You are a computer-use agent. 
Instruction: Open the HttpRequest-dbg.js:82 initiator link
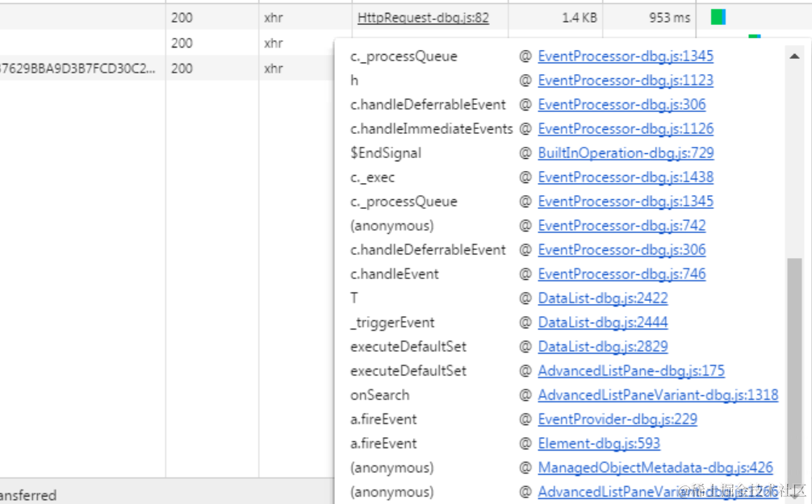tap(423, 18)
